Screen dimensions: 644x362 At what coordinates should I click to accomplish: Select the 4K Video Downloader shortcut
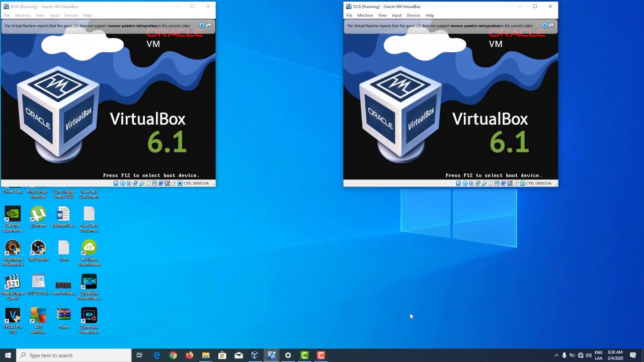pyautogui.click(x=89, y=253)
